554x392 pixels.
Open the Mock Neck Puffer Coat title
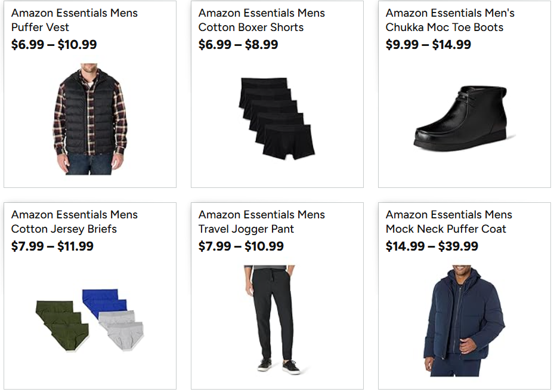point(448,222)
